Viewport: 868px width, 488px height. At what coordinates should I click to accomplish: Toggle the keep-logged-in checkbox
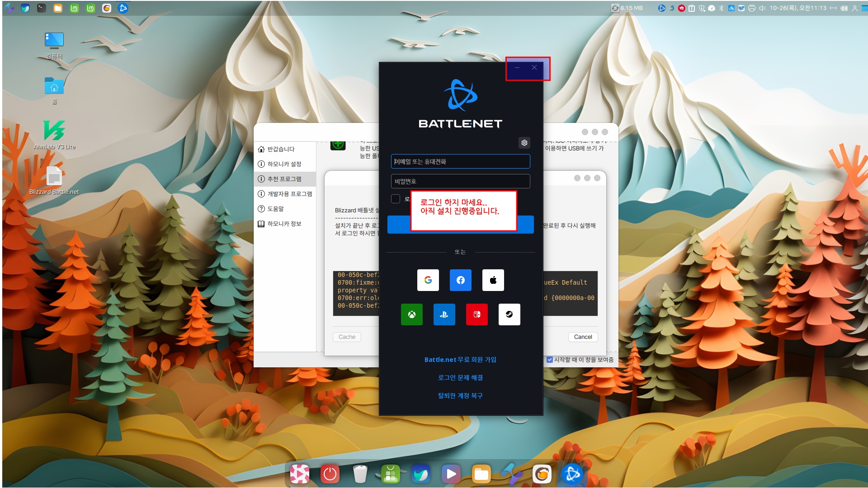396,199
